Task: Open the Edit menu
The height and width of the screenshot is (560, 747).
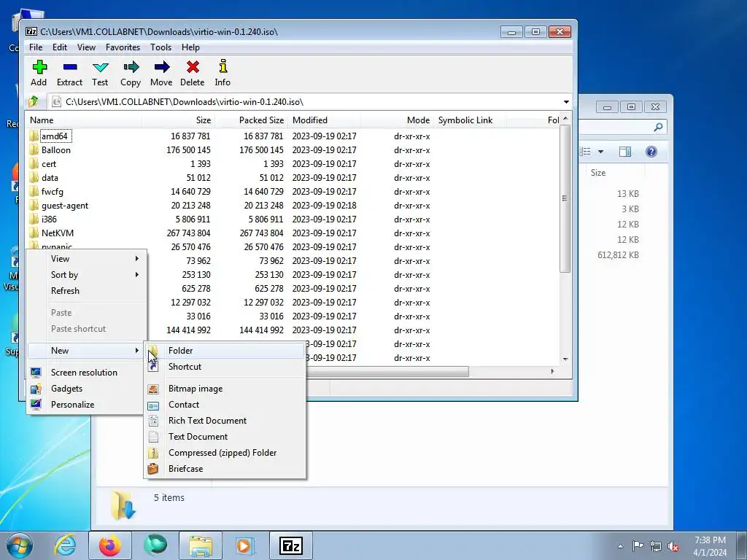Action: (60, 47)
